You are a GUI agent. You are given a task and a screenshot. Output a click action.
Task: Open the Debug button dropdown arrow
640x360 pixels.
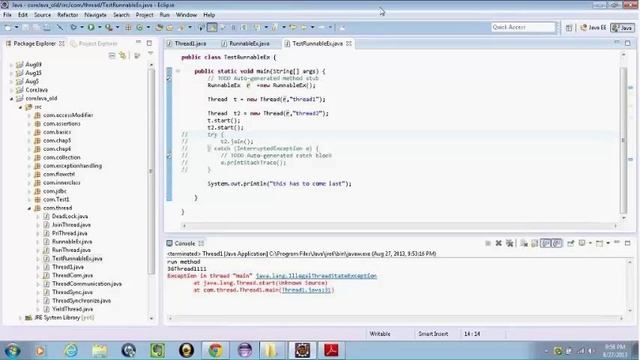[82, 27]
